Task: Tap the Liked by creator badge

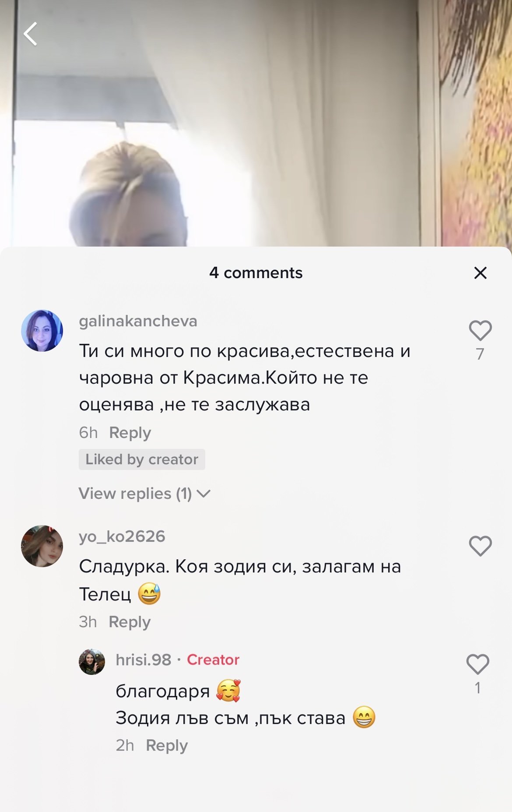Action: click(142, 459)
